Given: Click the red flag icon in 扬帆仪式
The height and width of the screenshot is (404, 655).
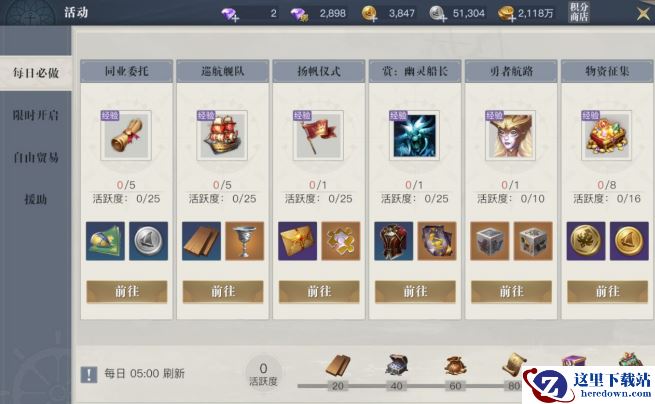Looking at the screenshot, I should click(318, 135).
